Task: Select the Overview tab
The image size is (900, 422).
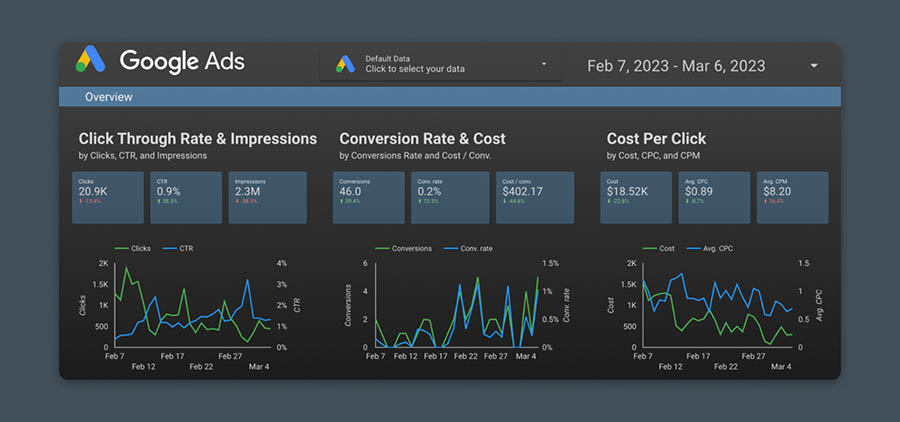Action: click(108, 97)
